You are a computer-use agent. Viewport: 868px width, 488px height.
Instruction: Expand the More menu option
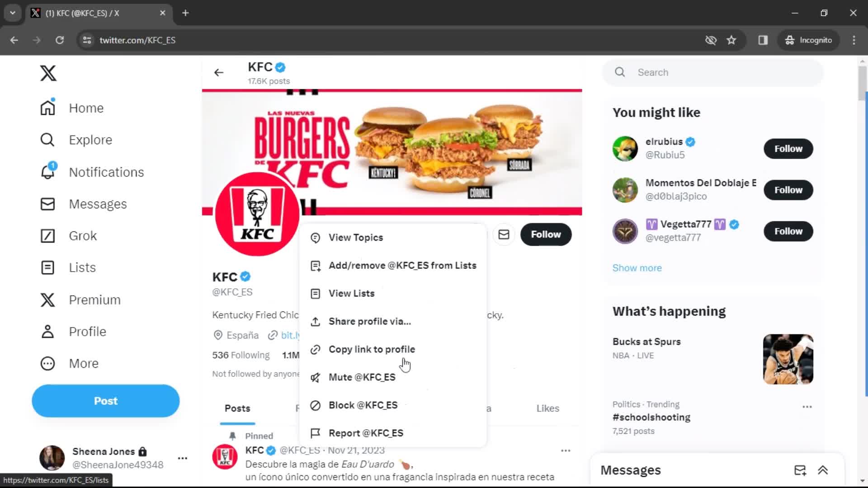click(84, 363)
